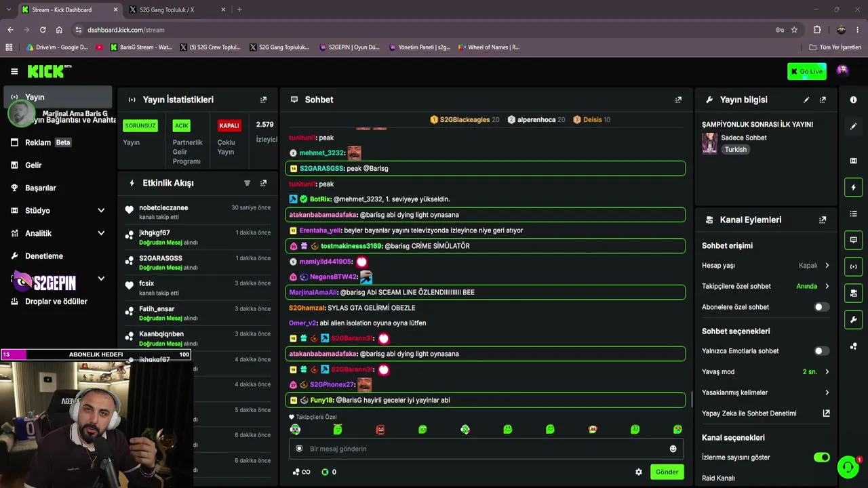Bookmark this page with the star icon
868x488 pixels.
794,30
